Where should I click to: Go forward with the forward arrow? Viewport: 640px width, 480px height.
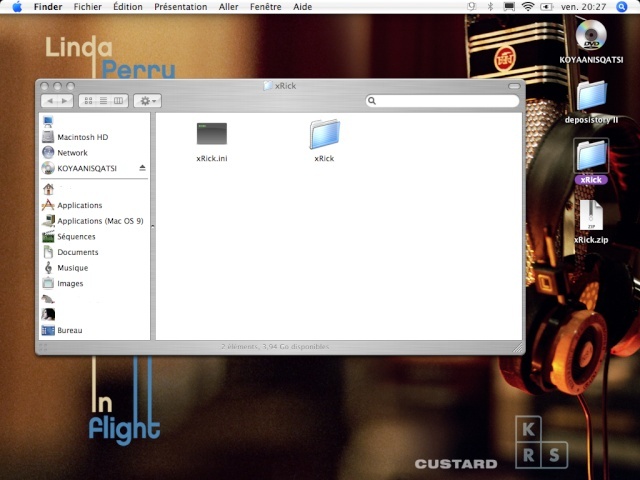[x=64, y=101]
